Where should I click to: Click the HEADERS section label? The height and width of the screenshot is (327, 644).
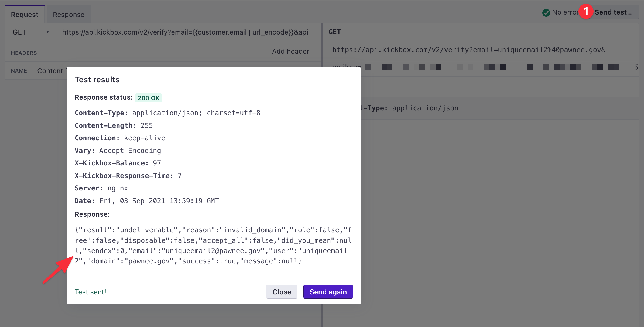click(24, 53)
